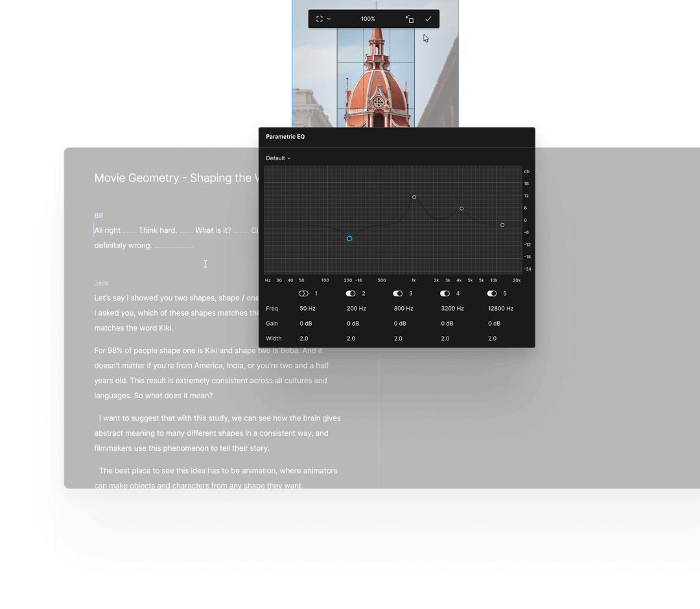Screen dimensions: 700x609
Task: Click the resize/fit icon in the toolbar
Action: (410, 19)
